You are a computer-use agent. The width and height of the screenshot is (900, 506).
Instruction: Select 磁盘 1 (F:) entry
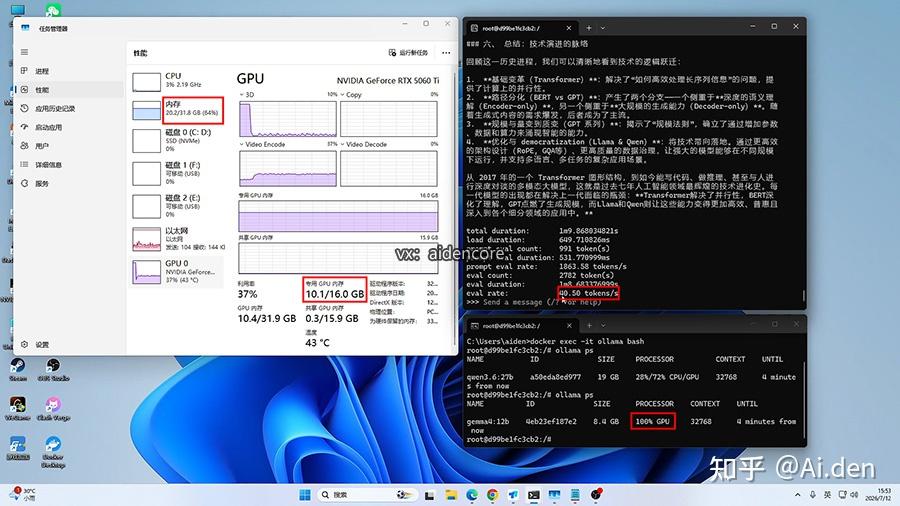177,173
